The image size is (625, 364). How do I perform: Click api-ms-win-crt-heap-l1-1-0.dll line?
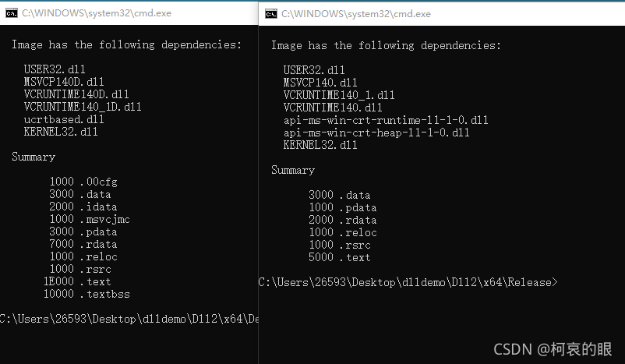[x=376, y=133]
